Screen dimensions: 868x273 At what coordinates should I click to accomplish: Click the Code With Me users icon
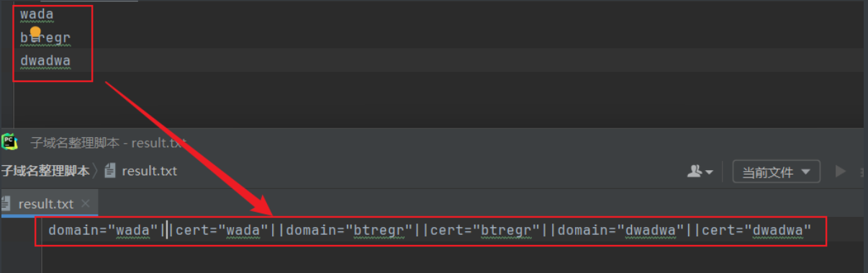pyautogui.click(x=695, y=172)
